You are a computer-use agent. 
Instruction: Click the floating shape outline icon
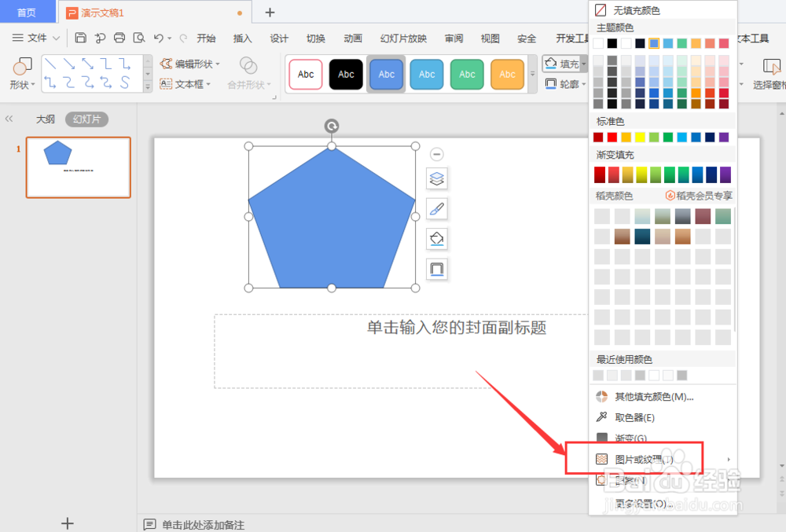[x=436, y=270]
